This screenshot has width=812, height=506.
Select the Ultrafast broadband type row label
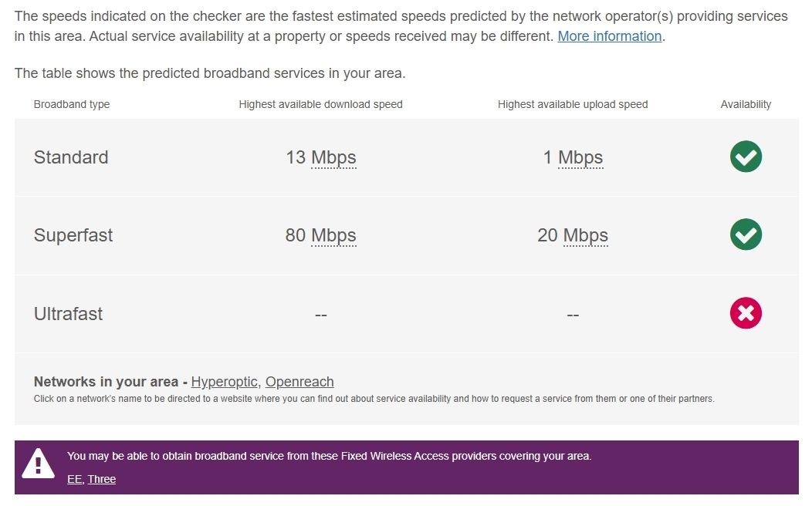[x=68, y=314]
